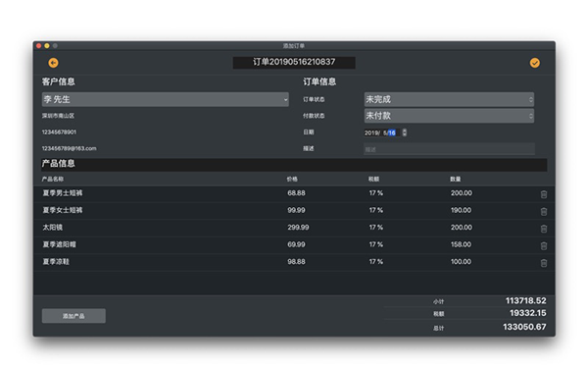Remove the 夏季凉鞋 row with trash icon
This screenshot has height=368, width=588.
coord(544,263)
